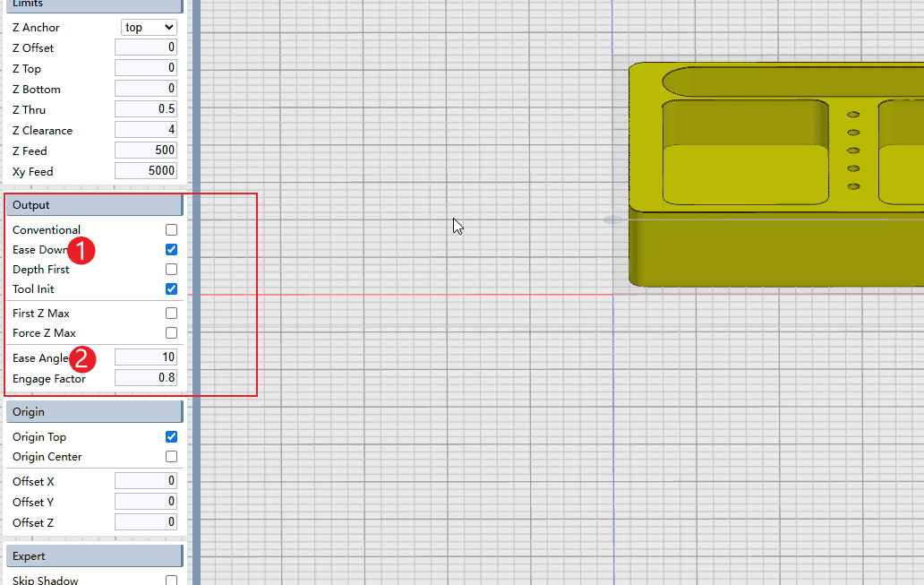Tick the Force Z Max checkbox
The height and width of the screenshot is (585, 924).
171,333
